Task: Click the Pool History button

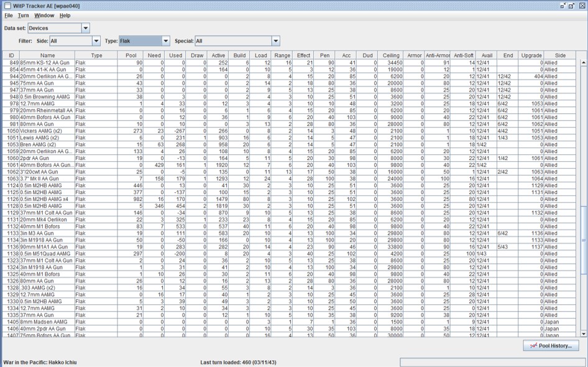Action: (x=551, y=346)
